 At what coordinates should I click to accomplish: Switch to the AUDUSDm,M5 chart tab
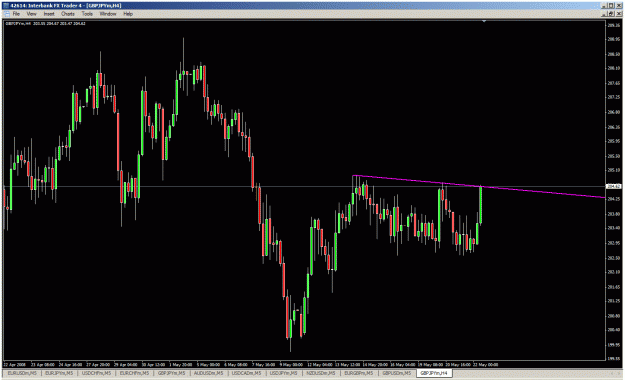[x=209, y=373]
